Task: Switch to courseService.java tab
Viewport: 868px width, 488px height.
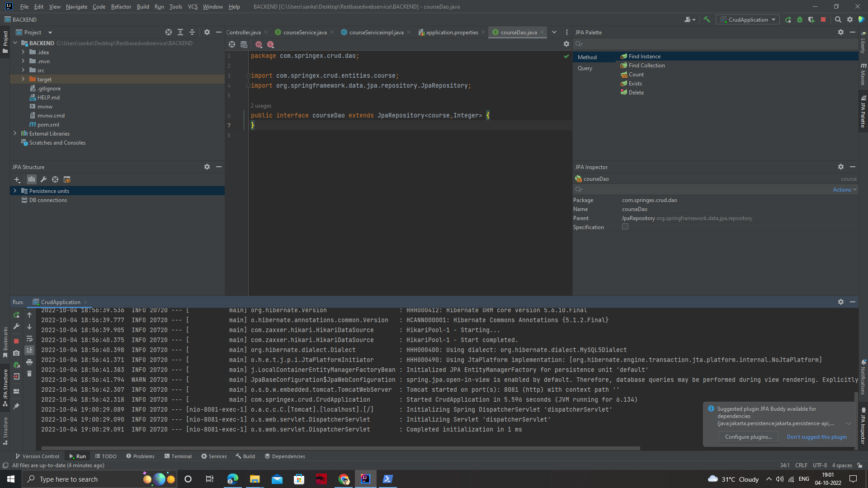Action: (x=304, y=32)
